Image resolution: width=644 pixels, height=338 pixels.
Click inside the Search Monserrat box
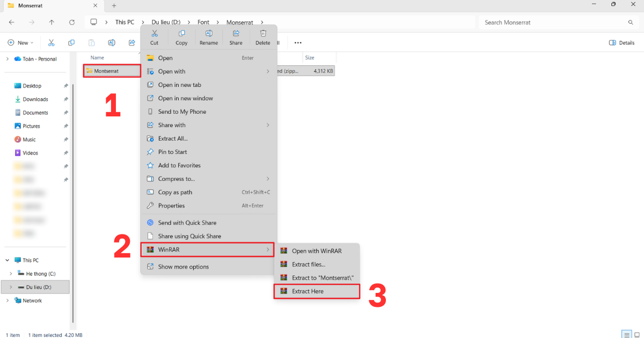coord(547,22)
